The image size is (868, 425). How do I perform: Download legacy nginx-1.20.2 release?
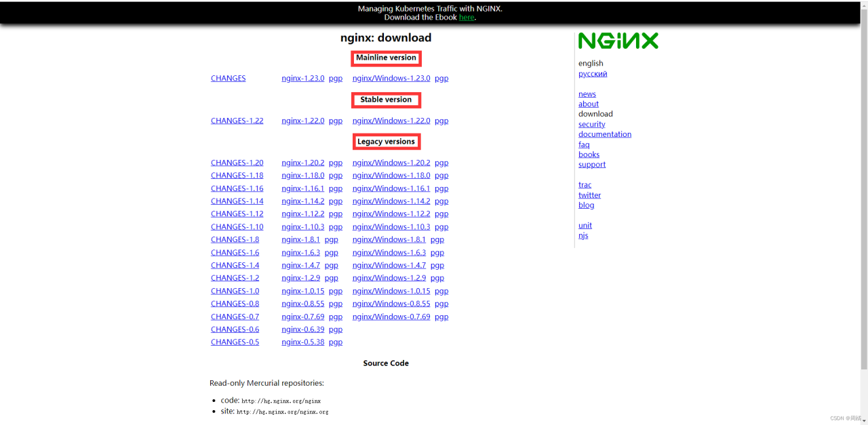[302, 162]
